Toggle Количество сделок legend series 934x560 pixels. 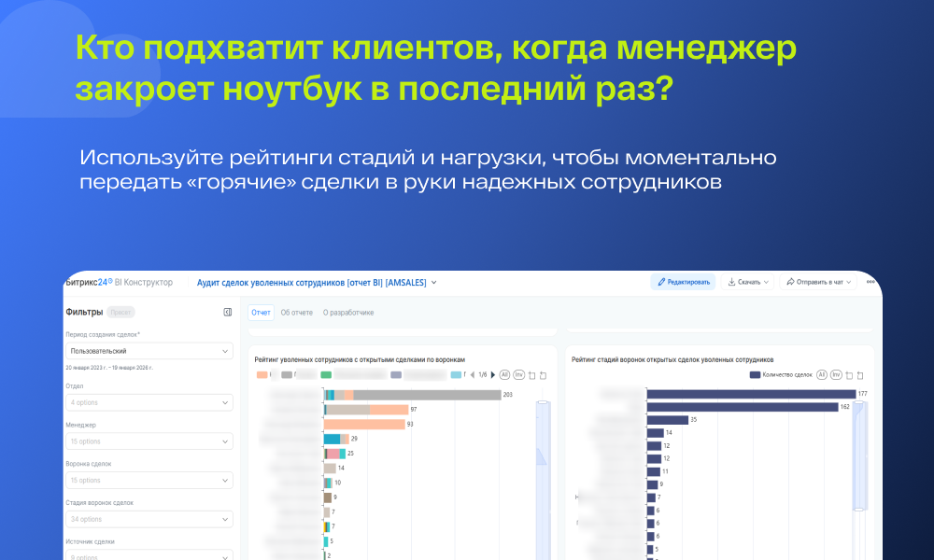click(x=780, y=375)
